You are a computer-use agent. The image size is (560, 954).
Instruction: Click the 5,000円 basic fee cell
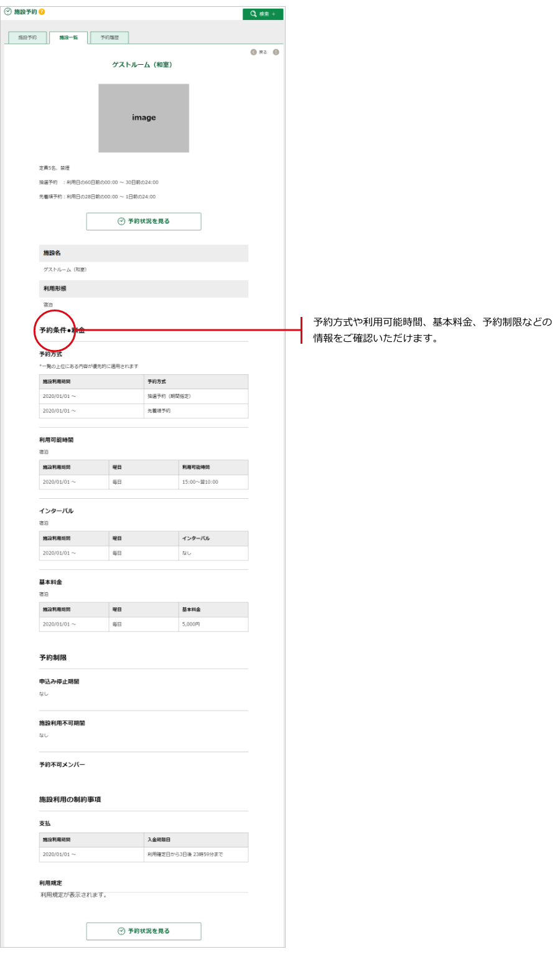tap(191, 625)
